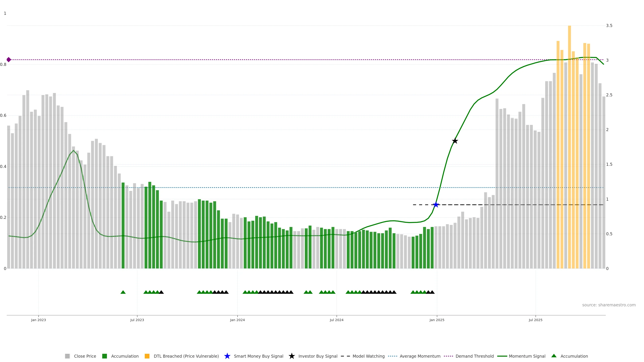The image size is (644, 362).
Task: Click the blue Smart Money star on chart
Action: coord(436,205)
